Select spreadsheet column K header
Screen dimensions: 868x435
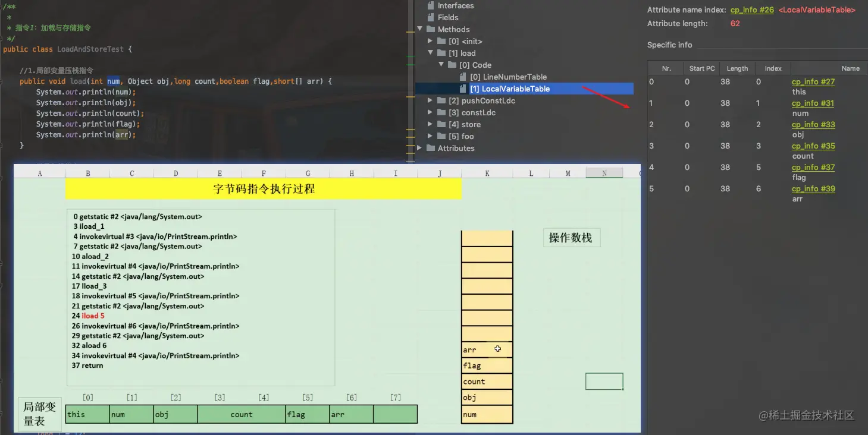tap(487, 173)
